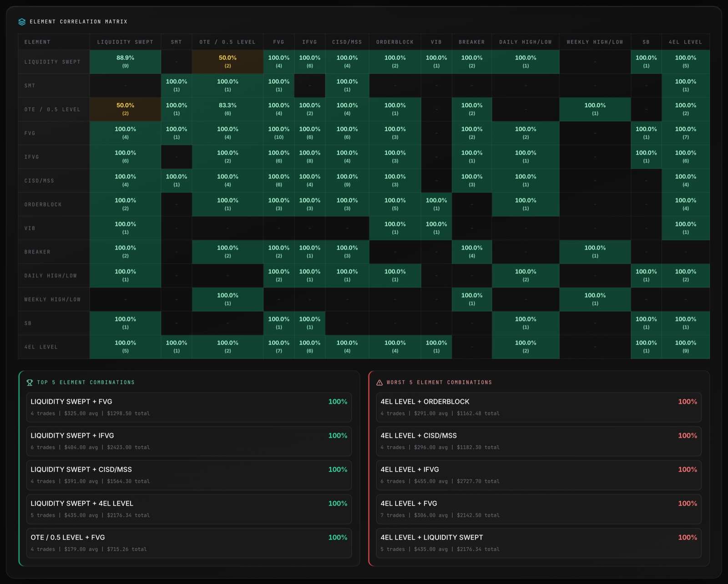Viewport: 728px width, 584px height.
Task: Open the LIQUIDITY SWEPT + 4EL LEVEL card
Action: [x=189, y=509]
